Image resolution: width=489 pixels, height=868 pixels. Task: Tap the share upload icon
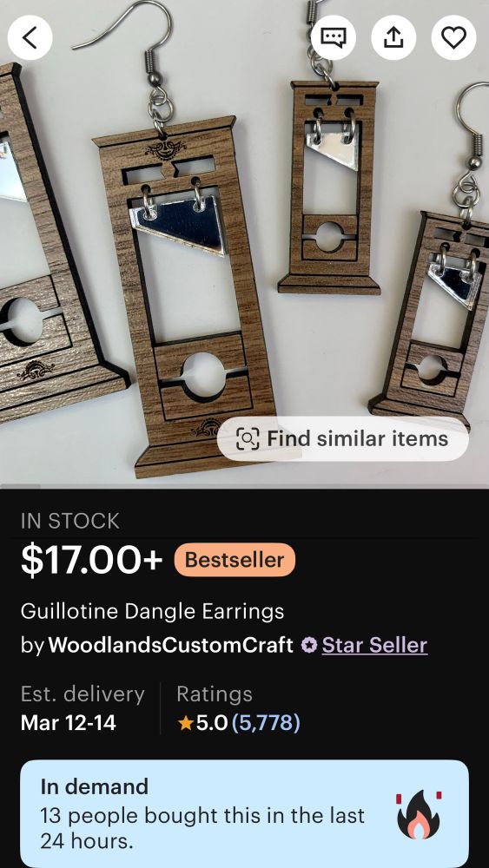pyautogui.click(x=393, y=37)
